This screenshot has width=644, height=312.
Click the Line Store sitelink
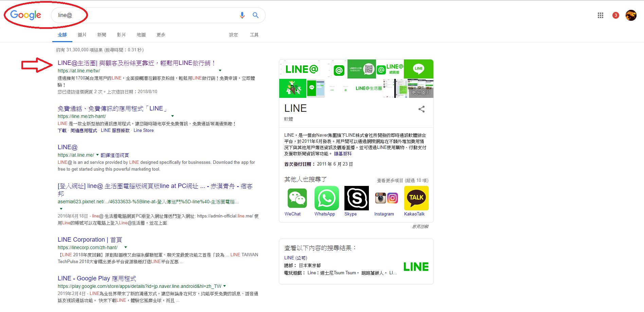(144, 131)
